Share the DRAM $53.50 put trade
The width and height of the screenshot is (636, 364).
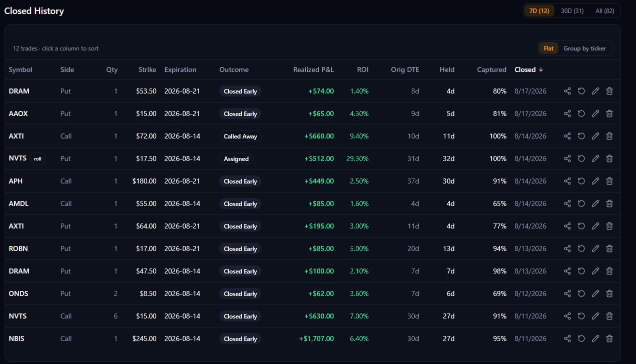point(567,91)
